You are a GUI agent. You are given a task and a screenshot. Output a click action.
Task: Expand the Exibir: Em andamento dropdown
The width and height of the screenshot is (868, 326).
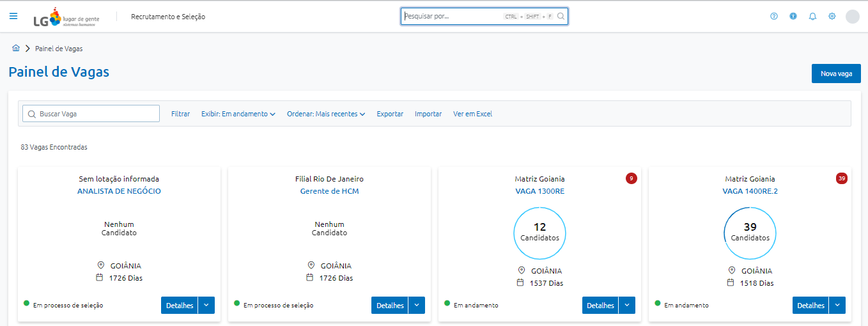(x=238, y=114)
